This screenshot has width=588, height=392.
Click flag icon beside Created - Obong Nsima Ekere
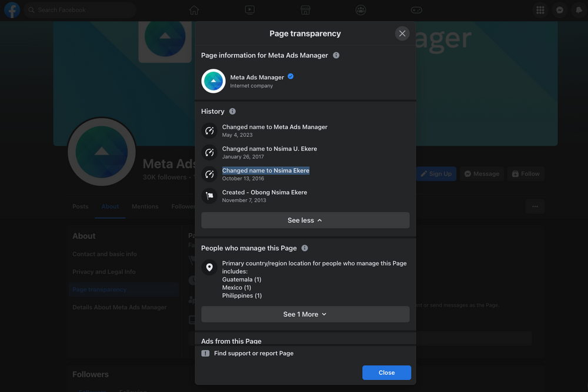(x=210, y=196)
